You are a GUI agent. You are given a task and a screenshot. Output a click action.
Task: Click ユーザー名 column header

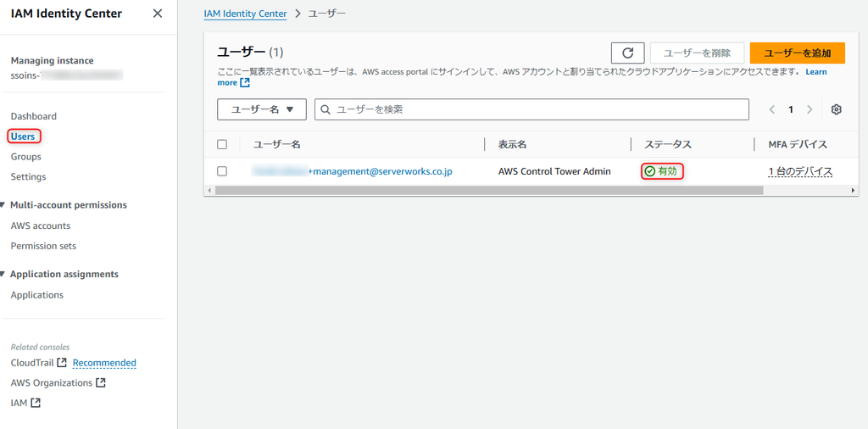point(277,144)
